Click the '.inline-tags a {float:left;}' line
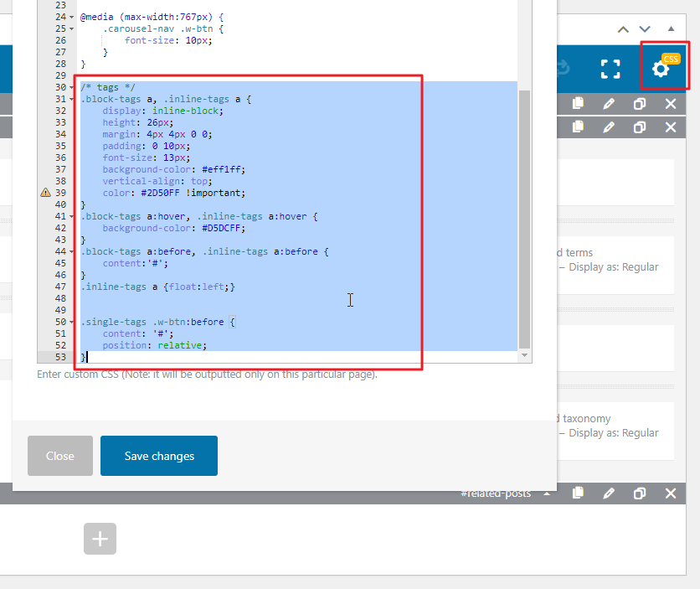This screenshot has width=700, height=589. (157, 287)
